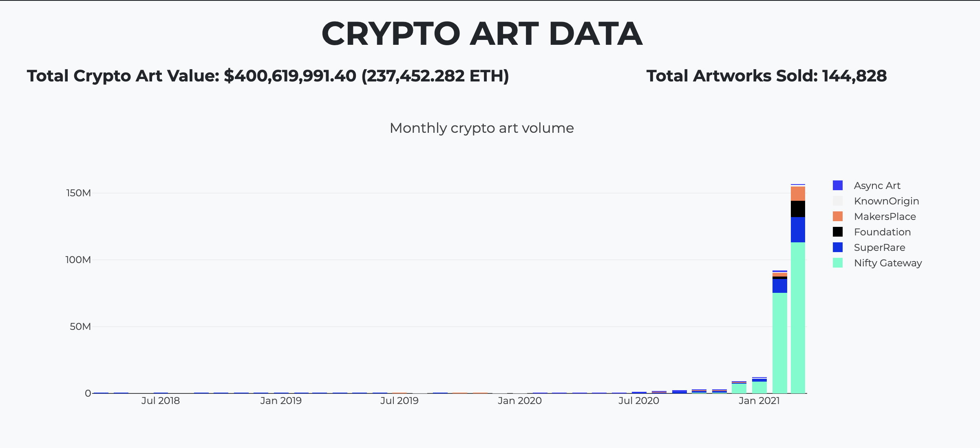Click the orange MakersPlace segment of the tallest bar
The width and height of the screenshot is (980, 448).
[x=798, y=194]
